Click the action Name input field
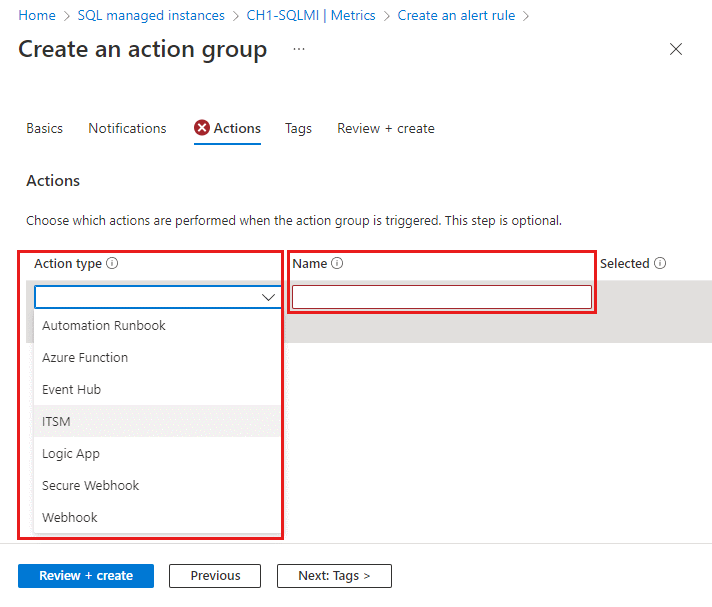Viewport: 712px width, 607px height. click(x=441, y=297)
